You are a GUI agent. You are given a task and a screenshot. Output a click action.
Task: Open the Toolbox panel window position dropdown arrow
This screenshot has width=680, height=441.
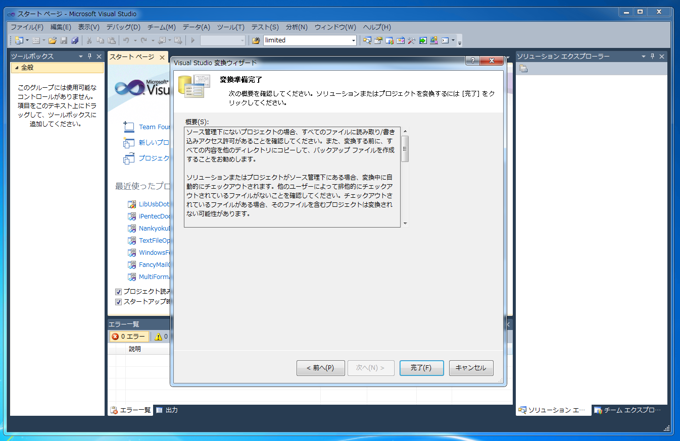[81, 56]
